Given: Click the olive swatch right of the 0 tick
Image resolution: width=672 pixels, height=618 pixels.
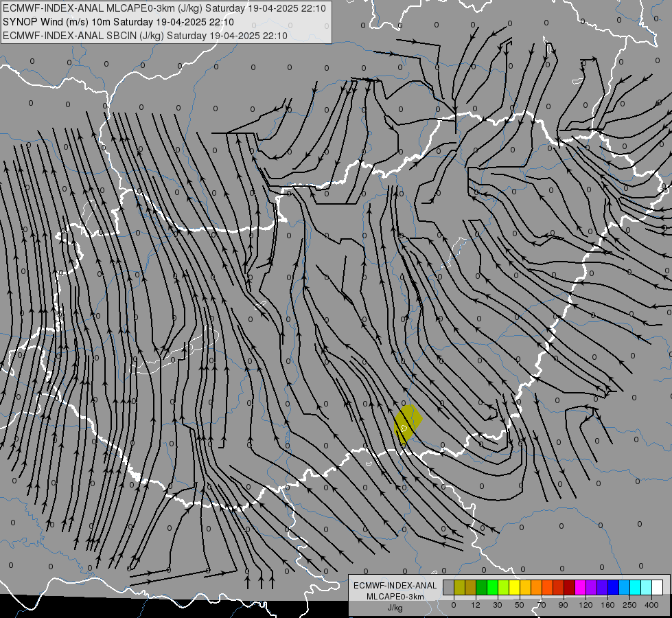Looking at the screenshot, I should point(459,587).
